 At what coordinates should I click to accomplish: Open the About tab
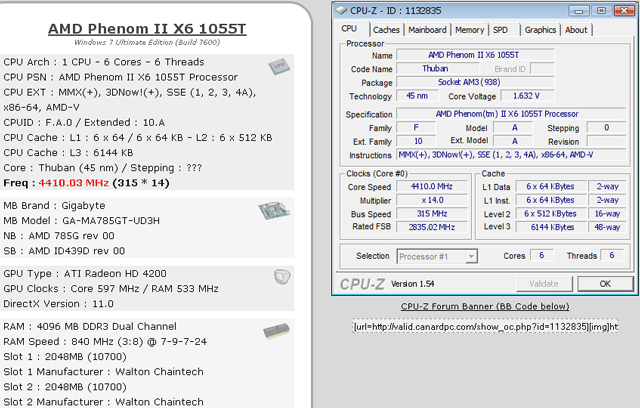pyautogui.click(x=576, y=30)
